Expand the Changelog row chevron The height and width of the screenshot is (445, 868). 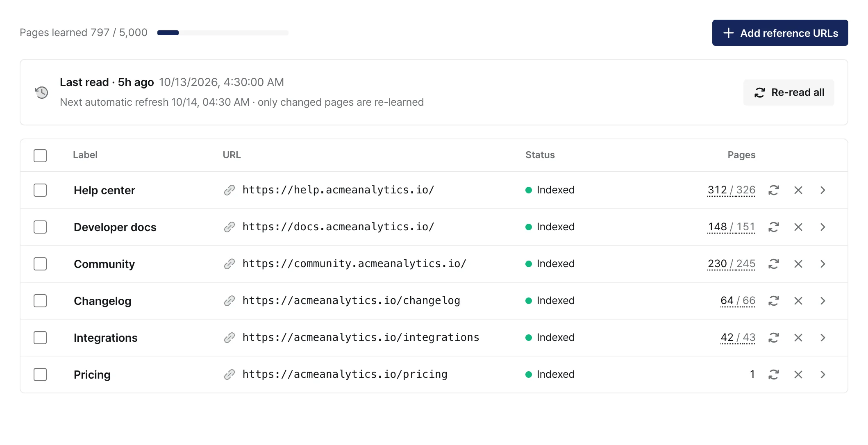tap(823, 301)
